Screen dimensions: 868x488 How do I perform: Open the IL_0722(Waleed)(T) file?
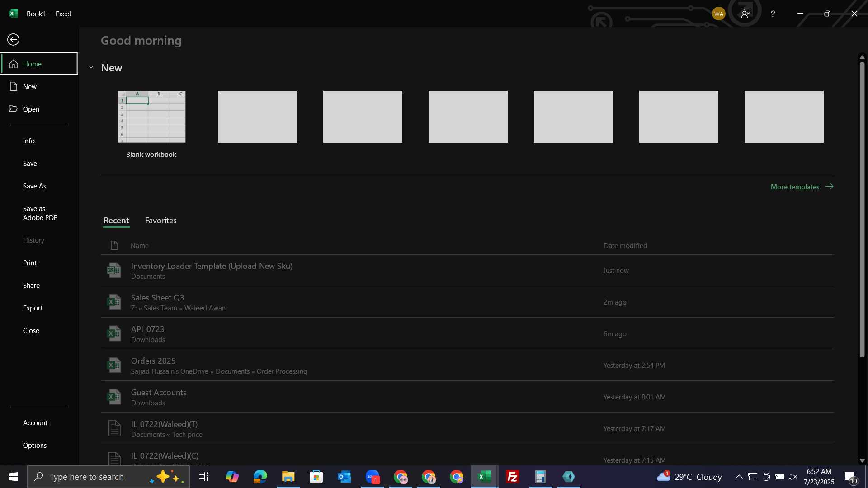coord(467,428)
